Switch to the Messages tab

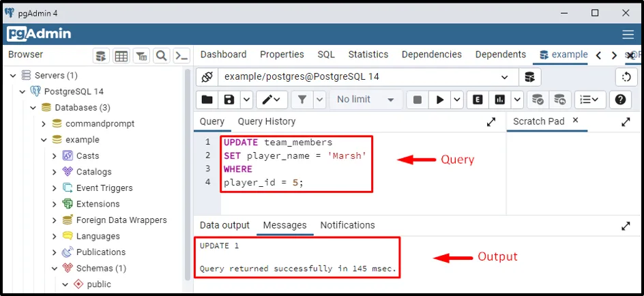[x=284, y=225]
